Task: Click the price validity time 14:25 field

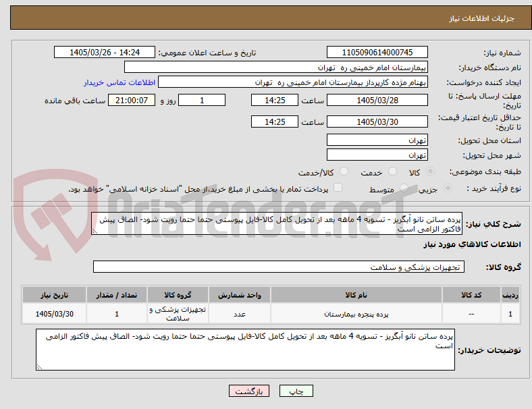Action: click(275, 121)
